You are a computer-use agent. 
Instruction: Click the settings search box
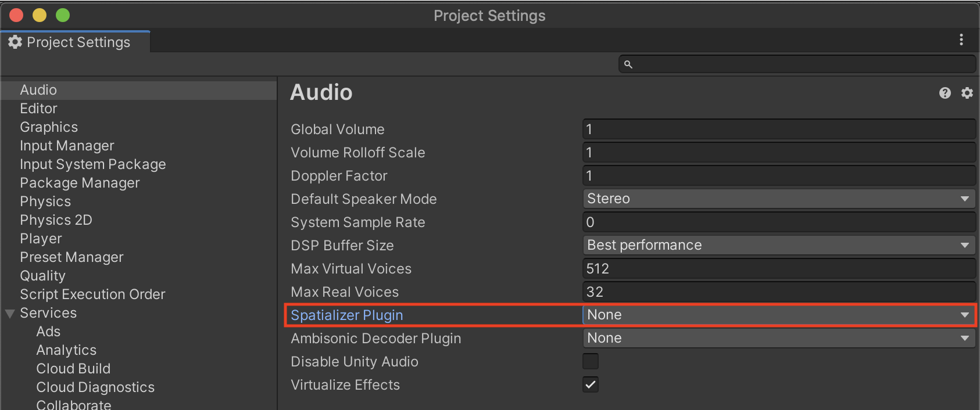[x=802, y=64]
